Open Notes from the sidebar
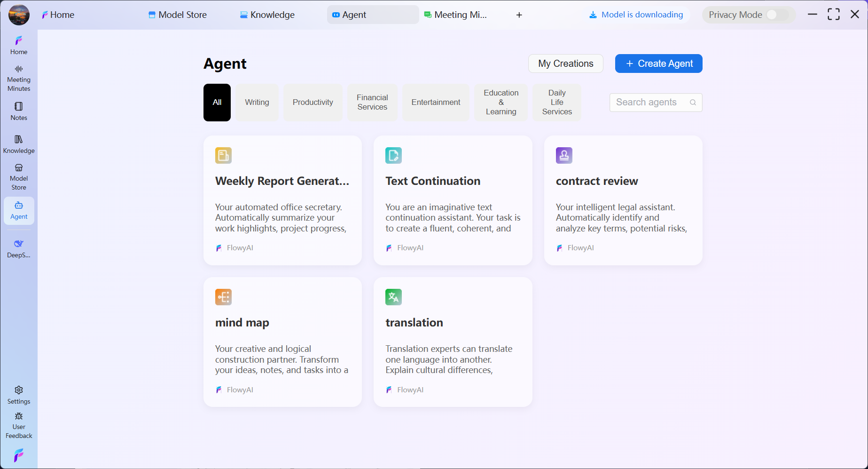868x469 pixels. (x=19, y=111)
